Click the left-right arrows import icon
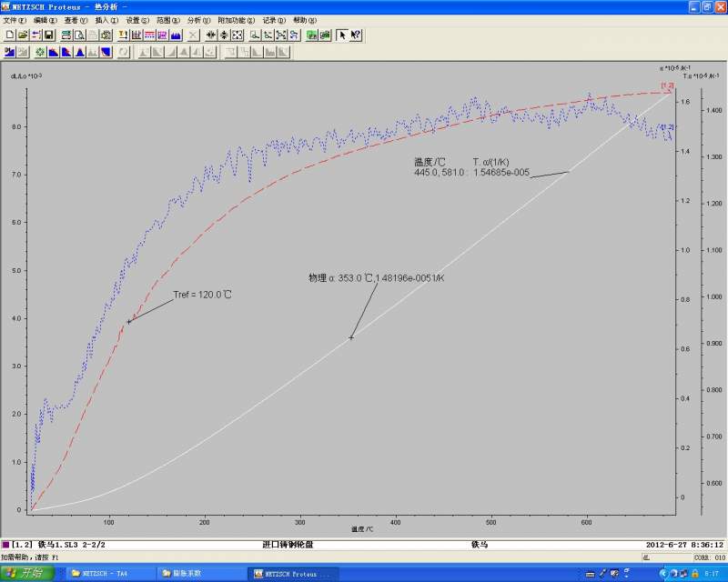Image resolution: width=728 pixels, height=582 pixels. [x=36, y=35]
